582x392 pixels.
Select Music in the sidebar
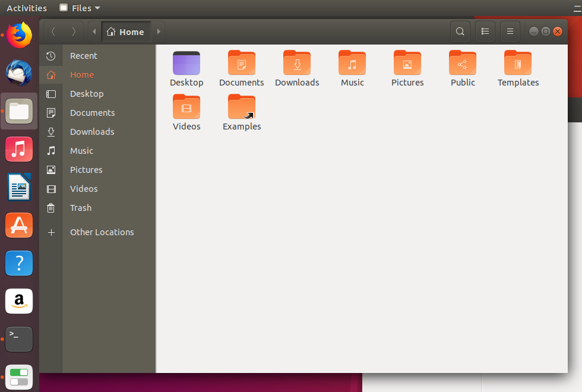click(x=97, y=151)
